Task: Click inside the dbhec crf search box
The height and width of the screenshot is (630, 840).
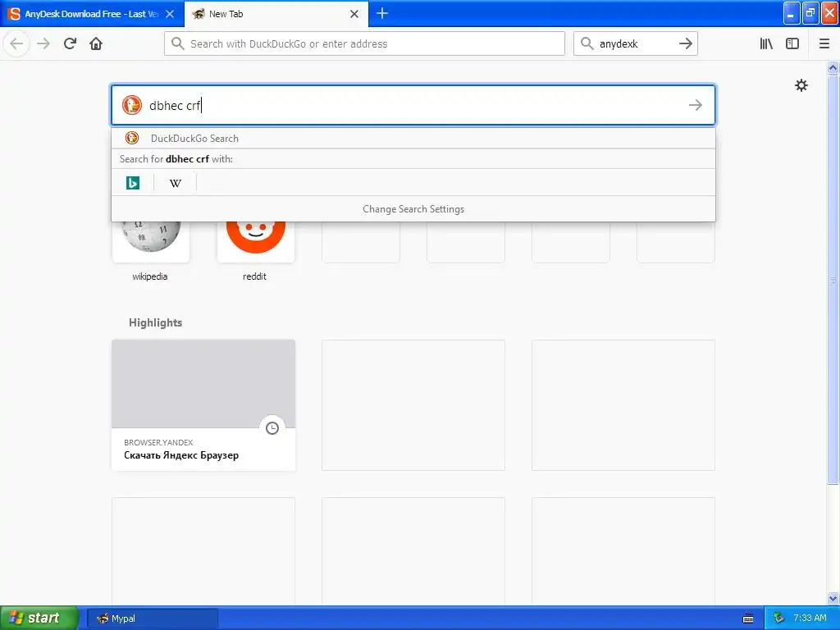Action: [413, 105]
